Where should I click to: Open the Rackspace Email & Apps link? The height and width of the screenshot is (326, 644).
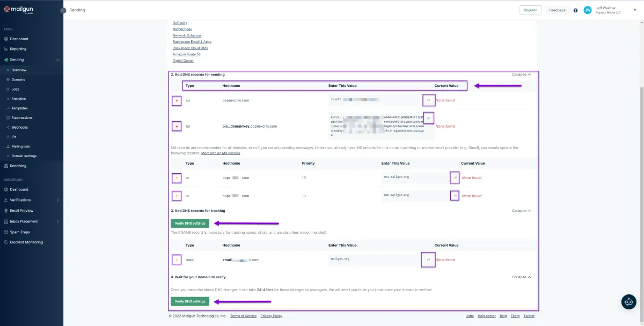point(192,42)
